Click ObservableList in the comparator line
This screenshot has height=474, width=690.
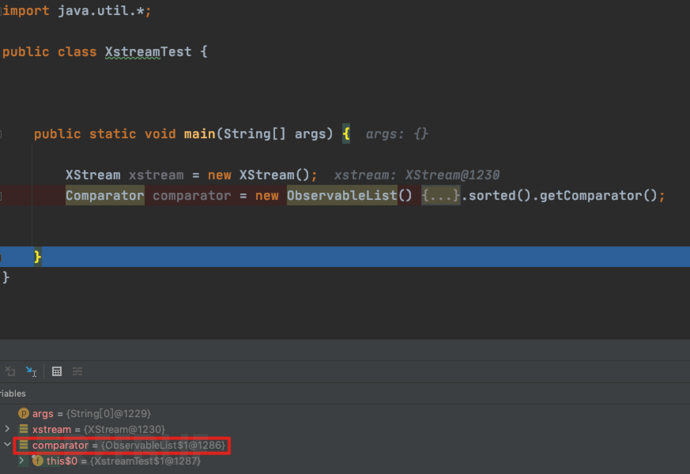342,195
